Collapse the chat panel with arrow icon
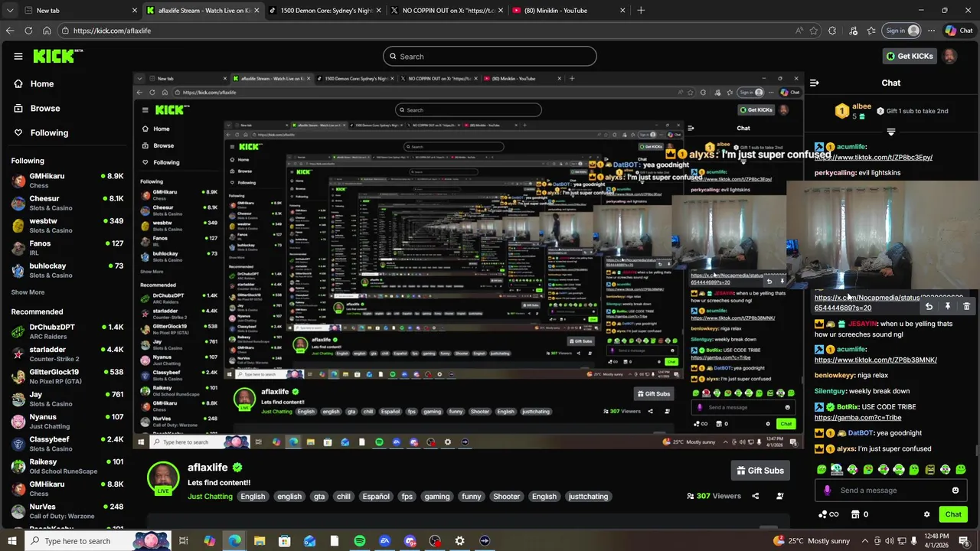 point(815,83)
